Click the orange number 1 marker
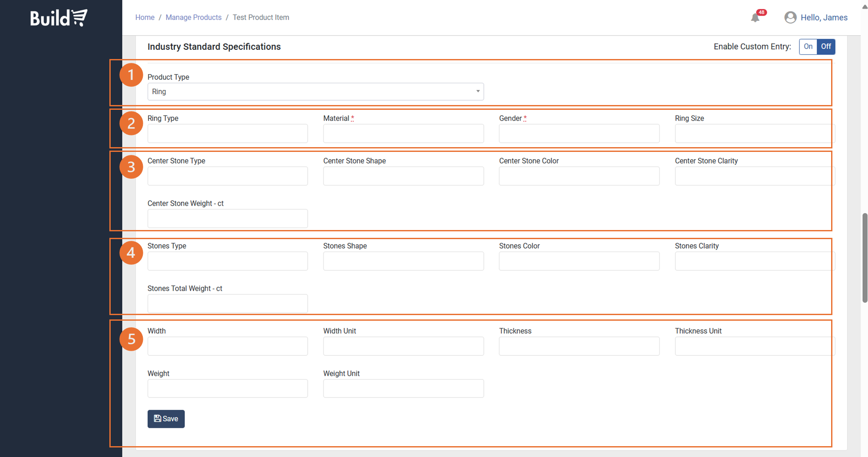 (x=131, y=75)
